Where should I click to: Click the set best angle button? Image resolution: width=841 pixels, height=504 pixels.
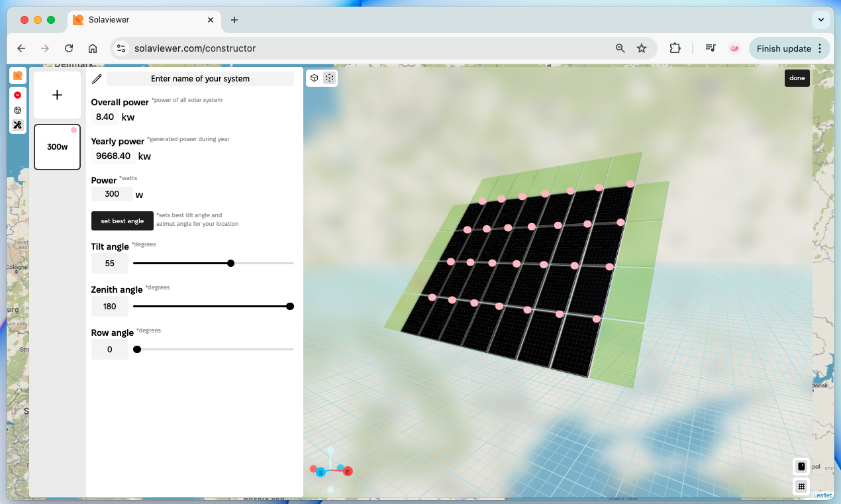pyautogui.click(x=123, y=221)
